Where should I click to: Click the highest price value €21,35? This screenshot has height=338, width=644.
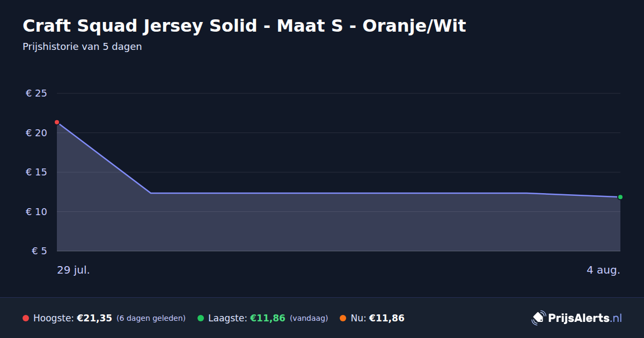click(x=94, y=318)
